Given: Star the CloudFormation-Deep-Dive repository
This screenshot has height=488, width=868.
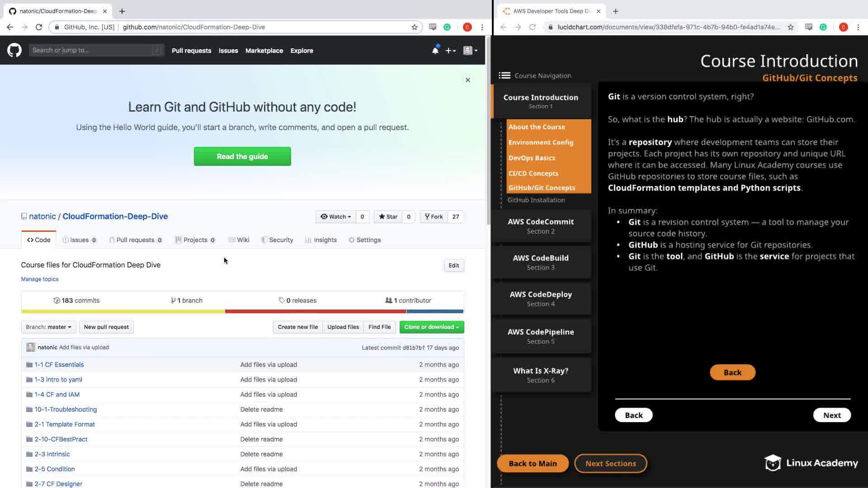Looking at the screenshot, I should tap(388, 217).
